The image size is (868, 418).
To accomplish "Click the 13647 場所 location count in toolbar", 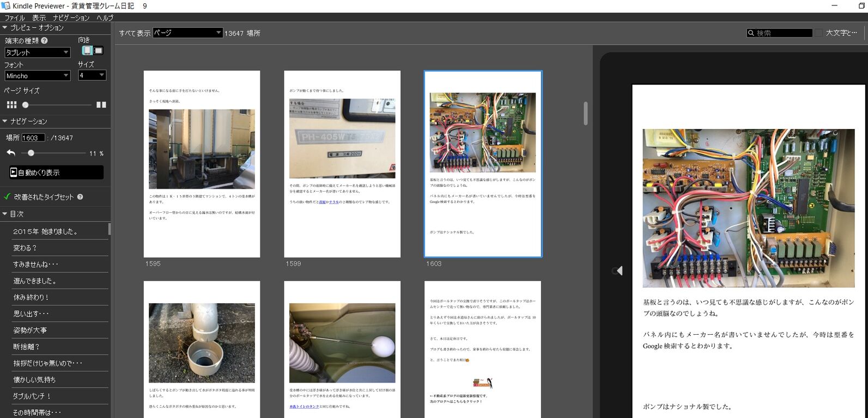I will [242, 33].
